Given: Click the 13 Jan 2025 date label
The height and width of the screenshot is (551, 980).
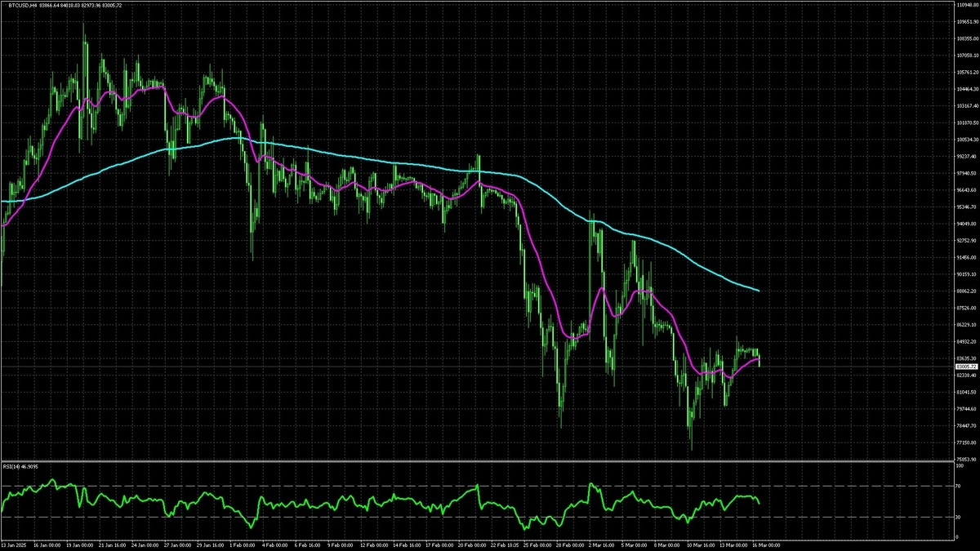Looking at the screenshot, I should click(14, 544).
